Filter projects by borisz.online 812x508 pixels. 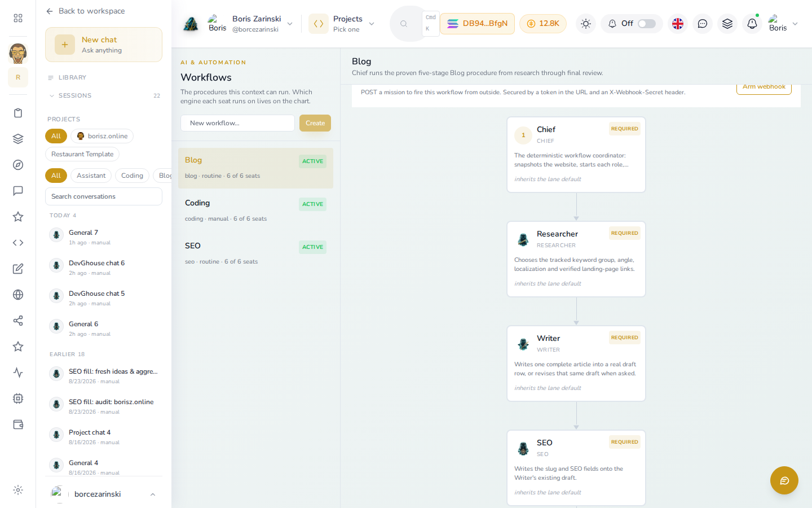point(102,136)
